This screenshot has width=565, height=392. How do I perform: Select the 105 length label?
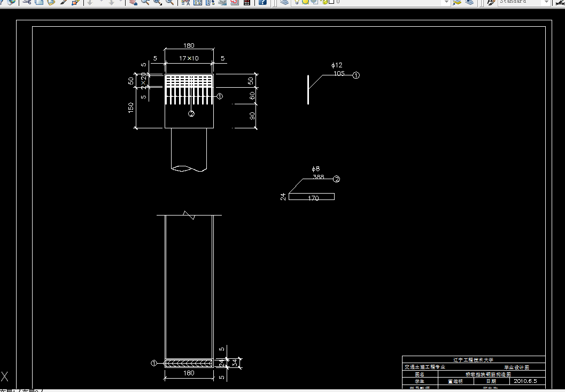point(339,73)
